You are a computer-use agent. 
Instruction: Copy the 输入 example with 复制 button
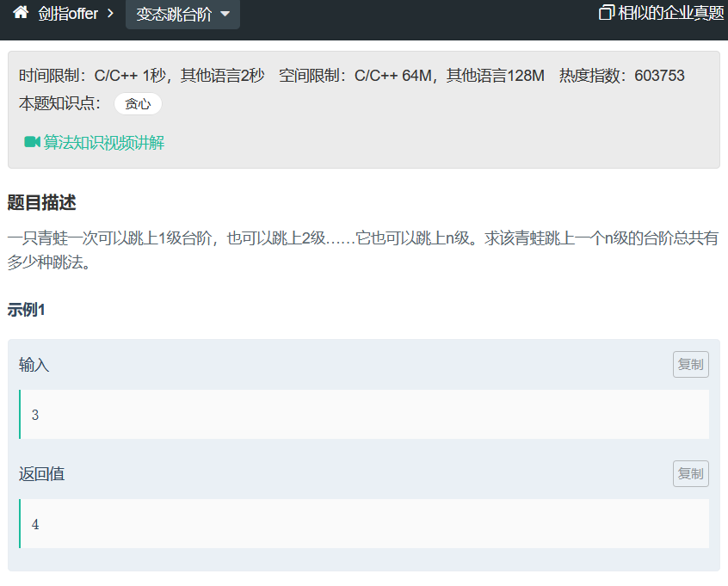click(690, 365)
